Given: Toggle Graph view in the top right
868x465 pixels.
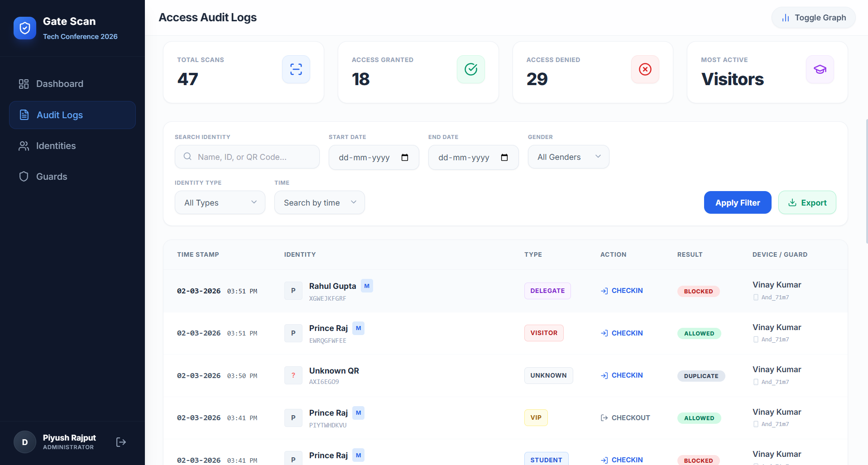Looking at the screenshot, I should [x=813, y=18].
